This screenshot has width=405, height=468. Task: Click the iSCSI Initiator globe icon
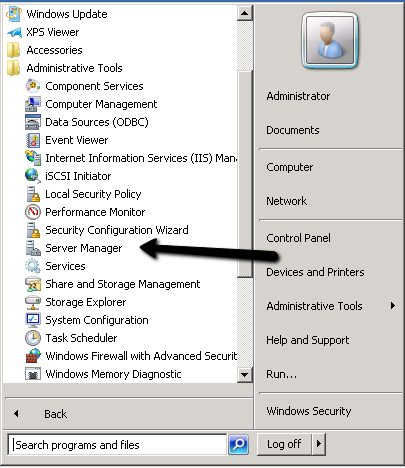click(x=33, y=176)
